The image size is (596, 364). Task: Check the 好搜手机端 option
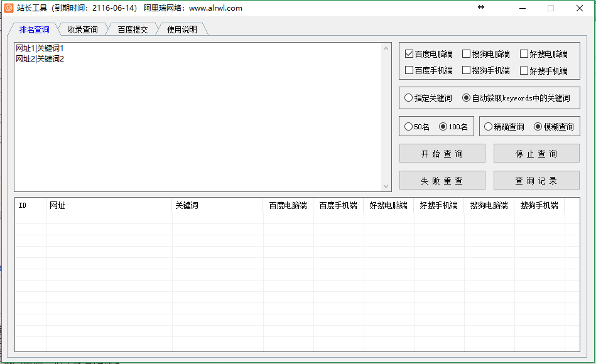(x=524, y=70)
